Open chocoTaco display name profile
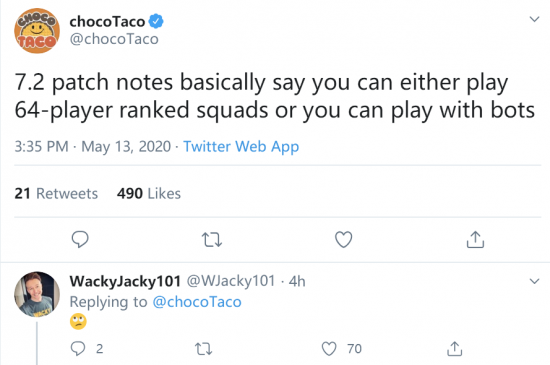Image resolution: width=550 pixels, height=365 pixels. (107, 22)
